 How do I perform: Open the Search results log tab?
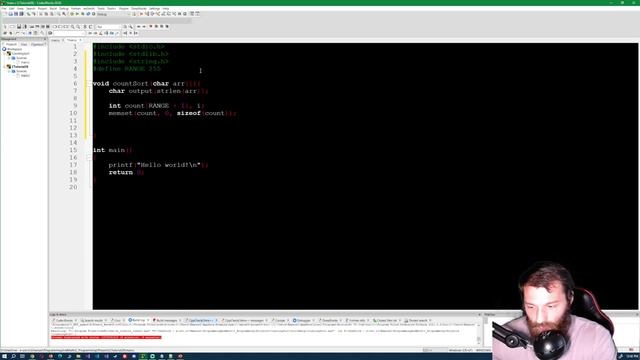(x=93, y=320)
